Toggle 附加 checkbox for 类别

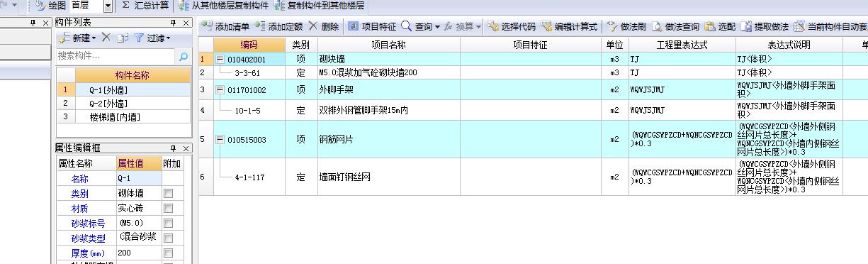(168, 193)
